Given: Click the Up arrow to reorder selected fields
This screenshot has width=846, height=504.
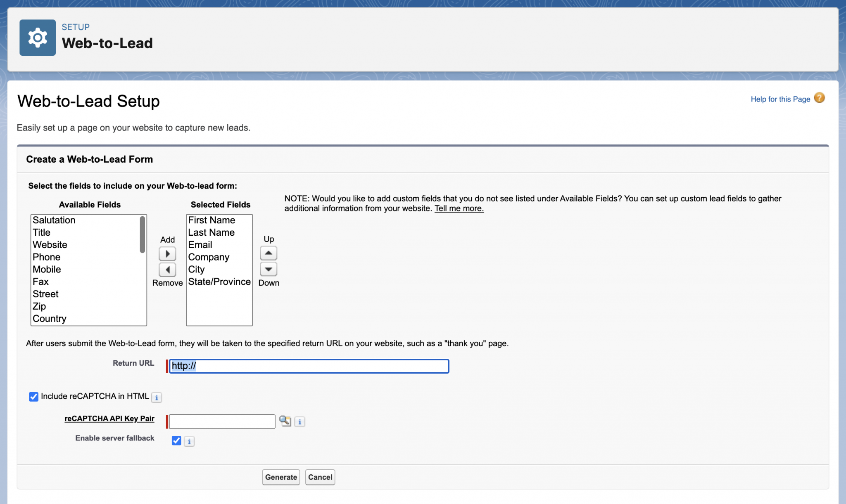Looking at the screenshot, I should (269, 253).
